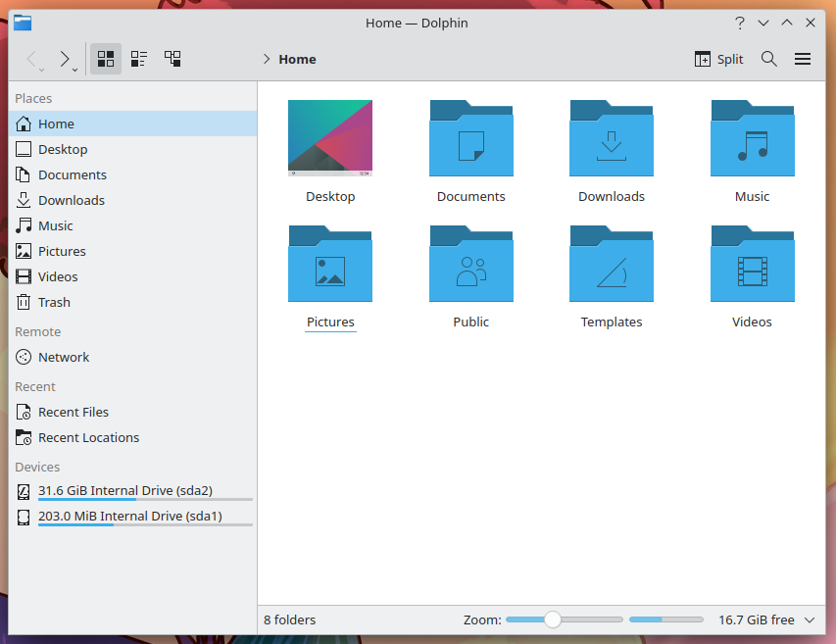836x644 pixels.
Task: Click the Home breadcrumb in location bar
Action: pos(297,59)
